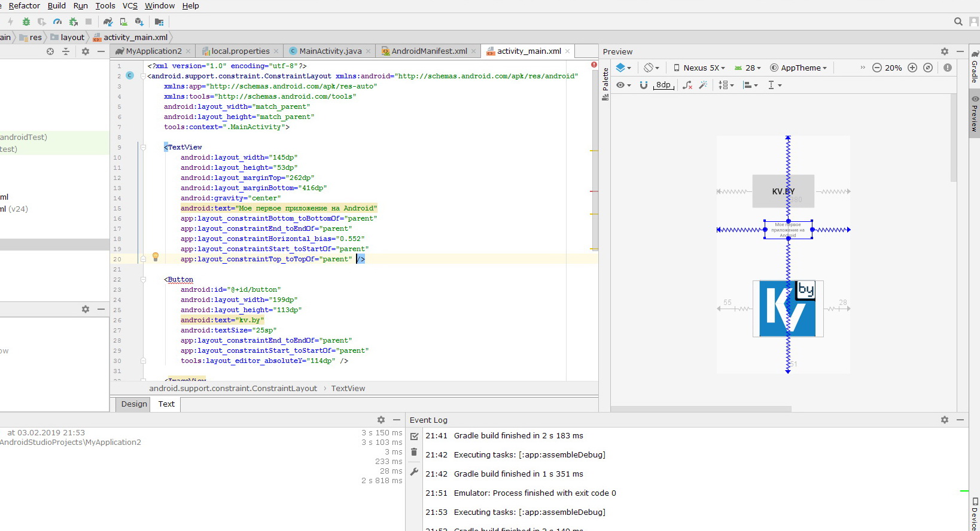
Task: Switch to Design editor tab
Action: click(134, 404)
